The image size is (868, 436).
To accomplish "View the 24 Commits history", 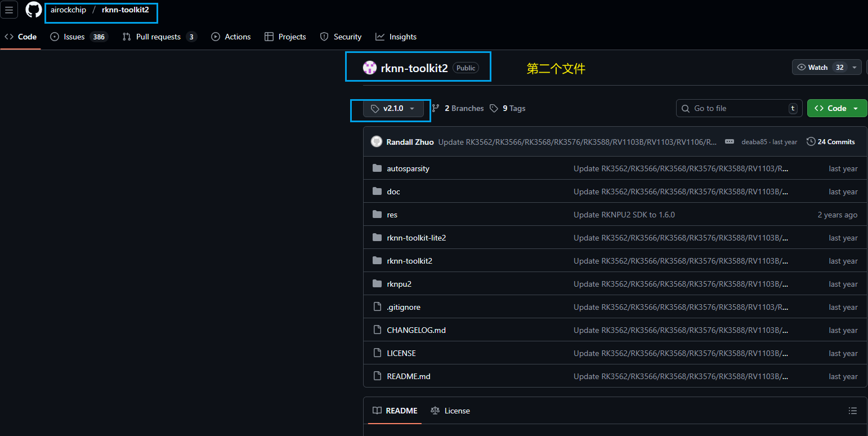I will click(831, 141).
